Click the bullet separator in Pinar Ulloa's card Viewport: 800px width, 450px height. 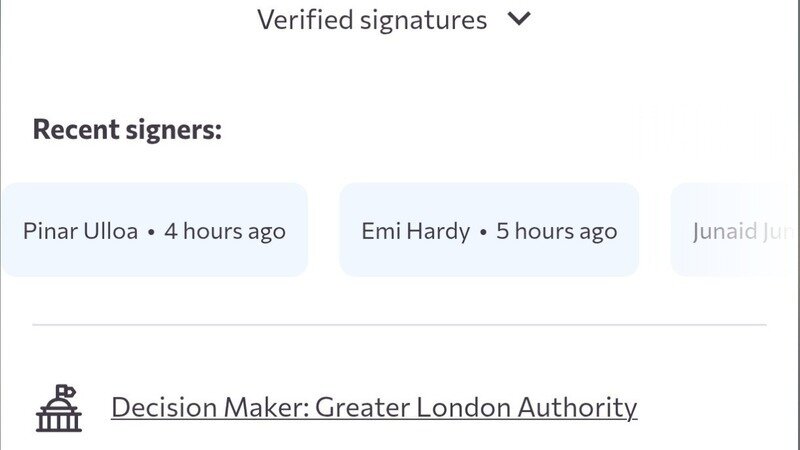151,232
